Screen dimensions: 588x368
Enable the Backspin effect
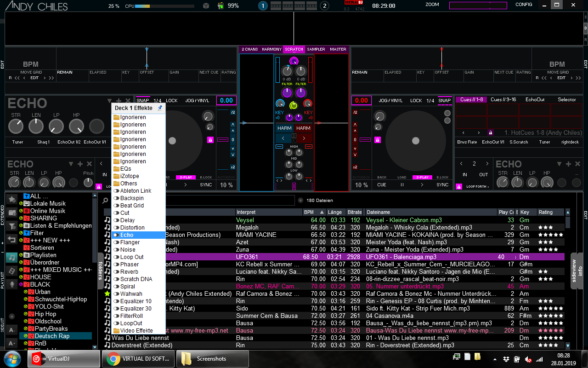(x=138, y=198)
